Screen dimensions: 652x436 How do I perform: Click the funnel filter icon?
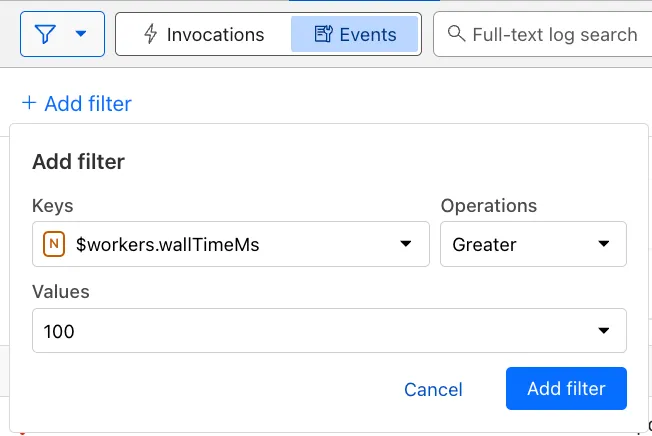45,35
